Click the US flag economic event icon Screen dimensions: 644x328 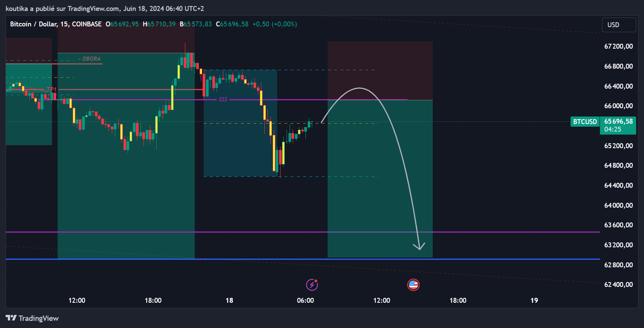point(413,285)
